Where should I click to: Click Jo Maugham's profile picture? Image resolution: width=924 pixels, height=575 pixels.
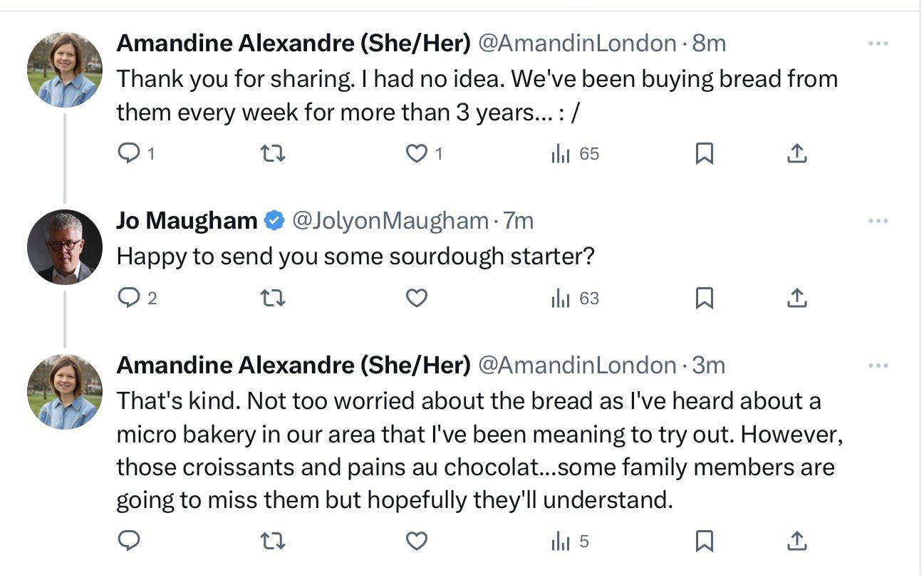65,247
